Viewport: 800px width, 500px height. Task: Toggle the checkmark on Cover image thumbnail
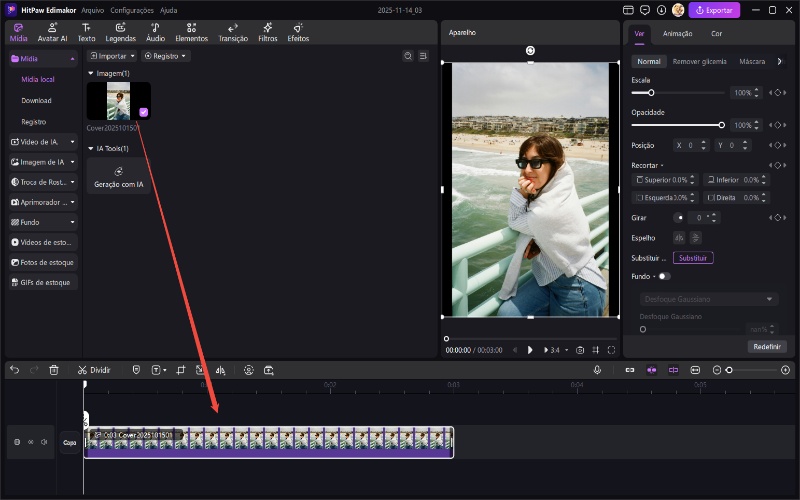[143, 112]
